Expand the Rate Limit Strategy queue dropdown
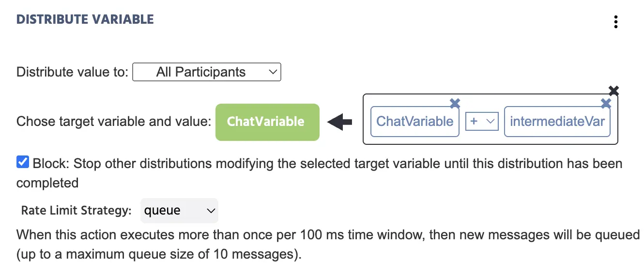Viewport: 644px width, 278px height. point(179,211)
